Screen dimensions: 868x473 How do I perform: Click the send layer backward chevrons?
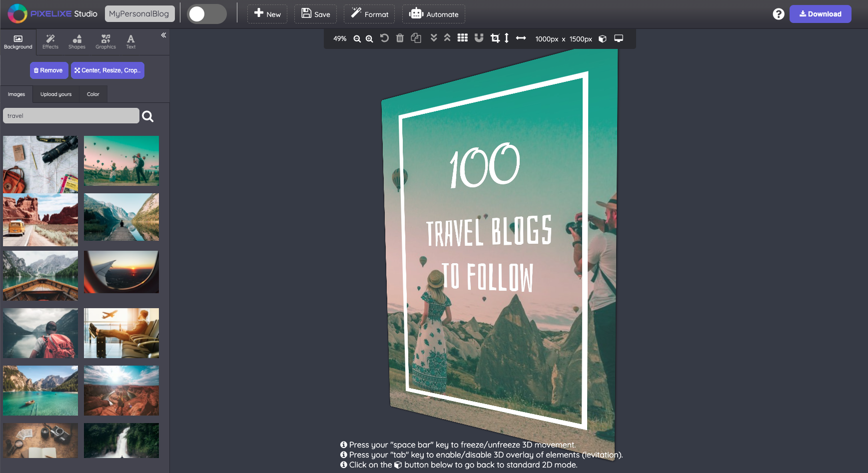point(434,38)
